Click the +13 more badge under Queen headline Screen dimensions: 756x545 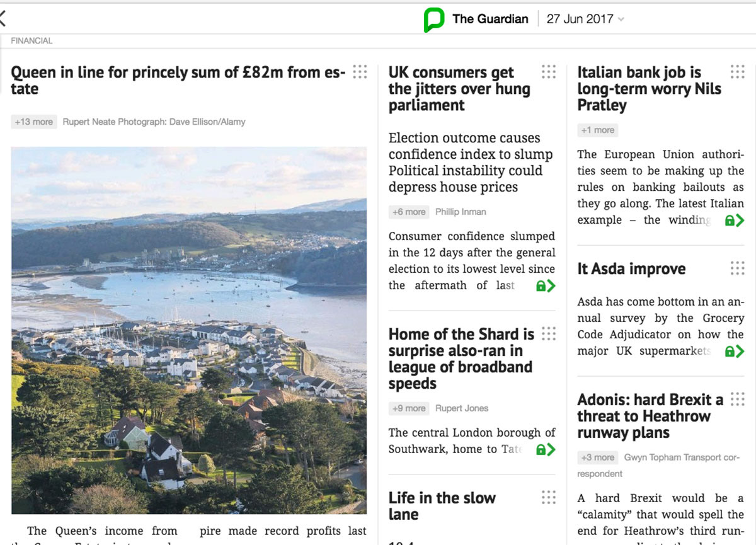click(34, 122)
